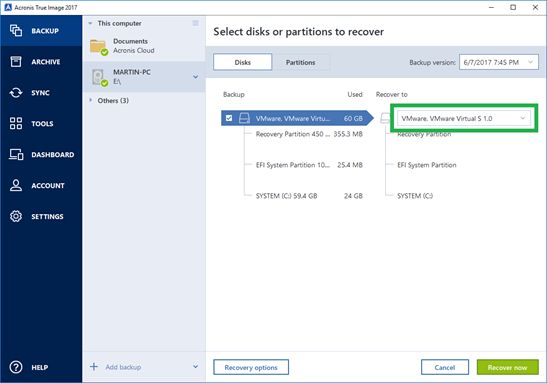Open the Backup section icon
Screen dimensions: 547x383
[16, 31]
